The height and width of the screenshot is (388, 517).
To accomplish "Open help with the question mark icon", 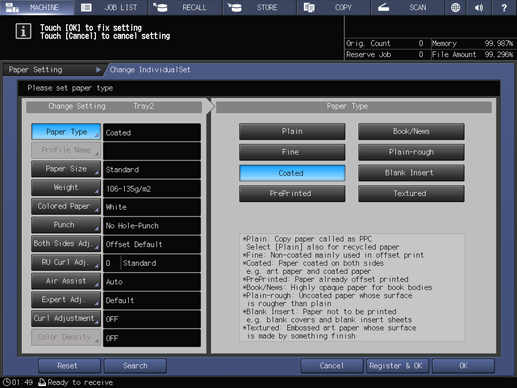I will 504,7.
